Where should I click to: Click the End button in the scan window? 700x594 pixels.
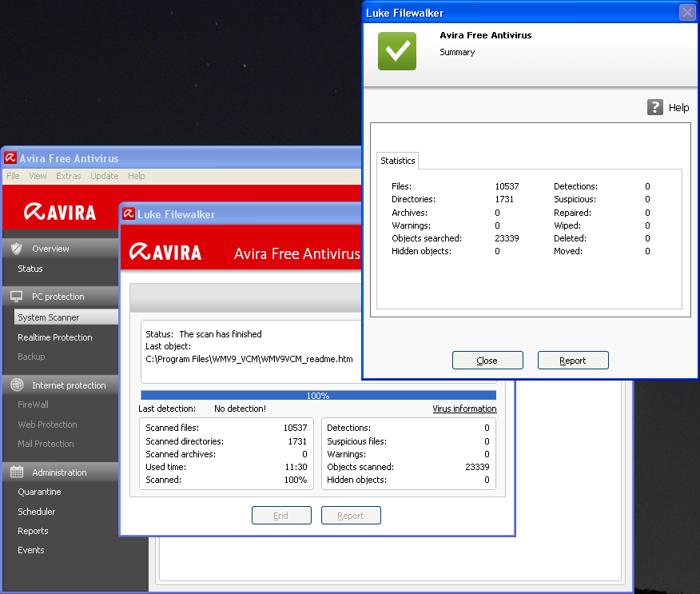click(x=281, y=516)
